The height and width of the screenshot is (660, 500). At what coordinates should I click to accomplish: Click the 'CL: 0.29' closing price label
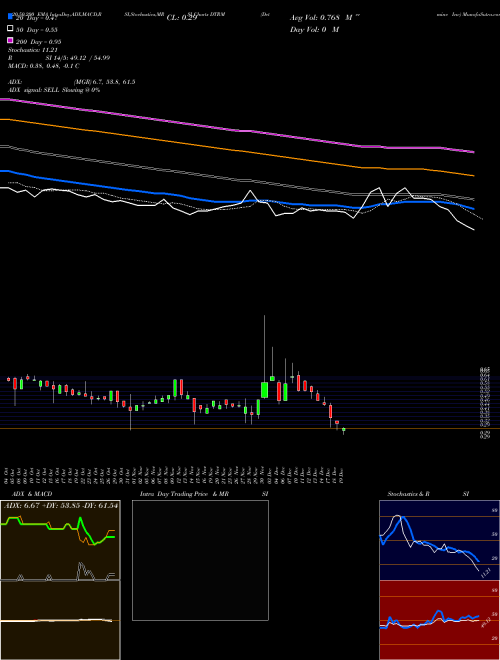[x=182, y=18]
